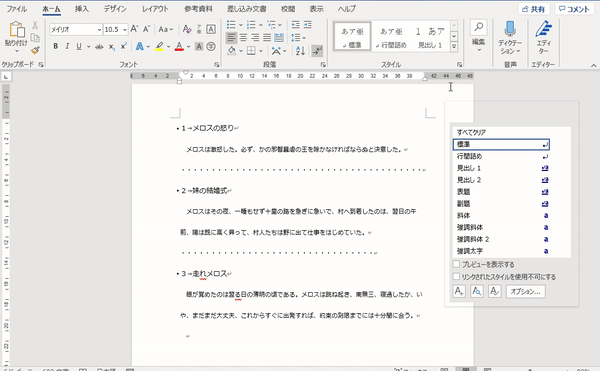Open the font name メイリオ dropdown

[99, 29]
